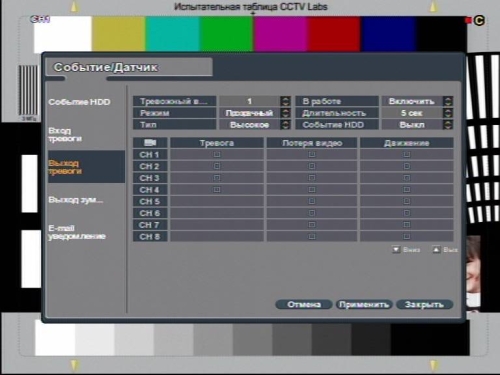Select E-mail уведомление in sidebar
500x375 pixels.
[x=77, y=232]
